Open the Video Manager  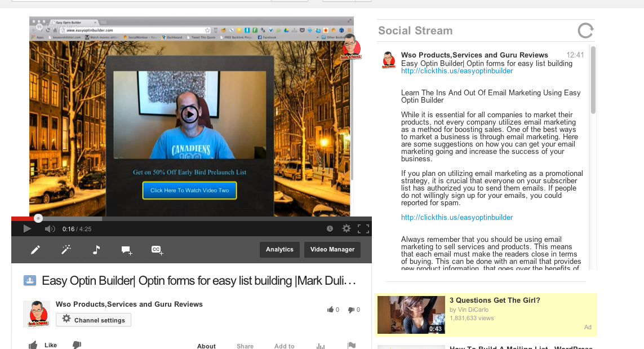pyautogui.click(x=332, y=250)
